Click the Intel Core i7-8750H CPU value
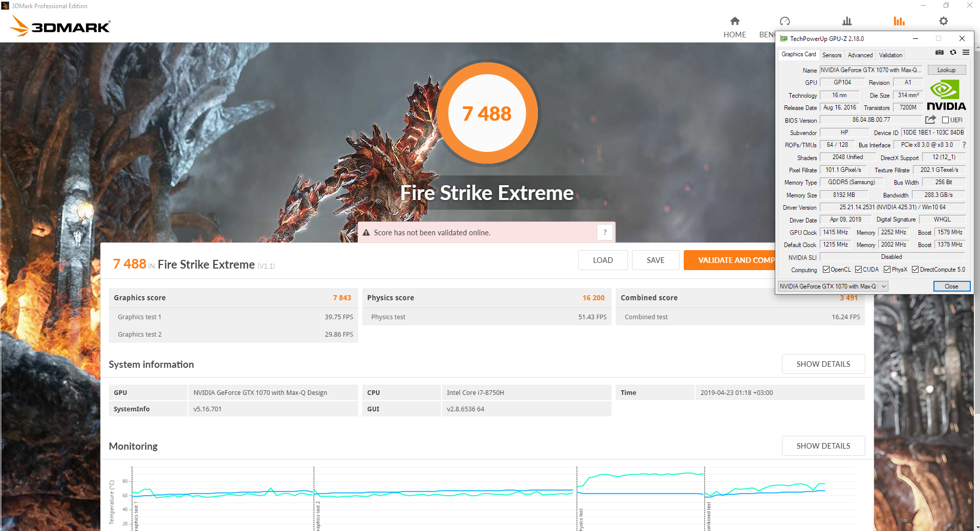 [475, 392]
